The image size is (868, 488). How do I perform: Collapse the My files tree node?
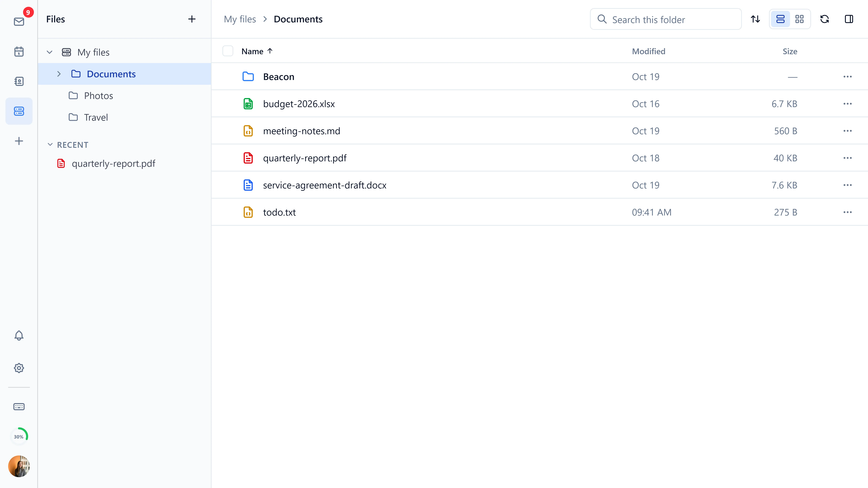click(50, 52)
